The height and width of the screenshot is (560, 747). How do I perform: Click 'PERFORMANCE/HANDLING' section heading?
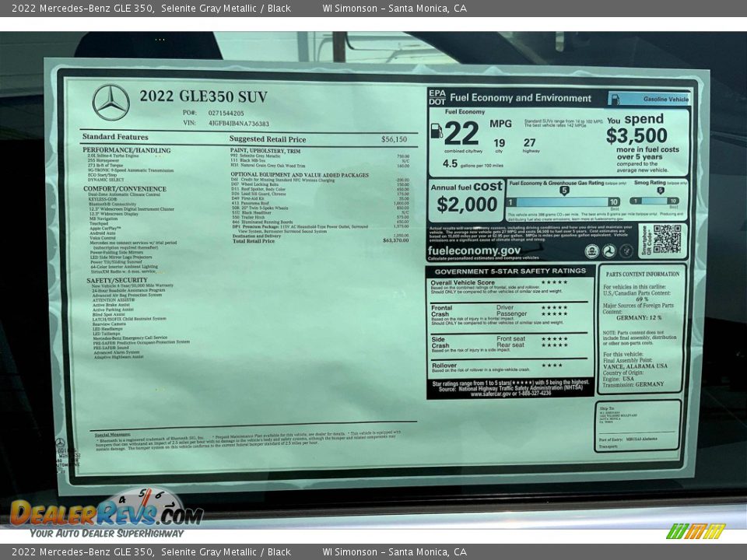pos(127,150)
